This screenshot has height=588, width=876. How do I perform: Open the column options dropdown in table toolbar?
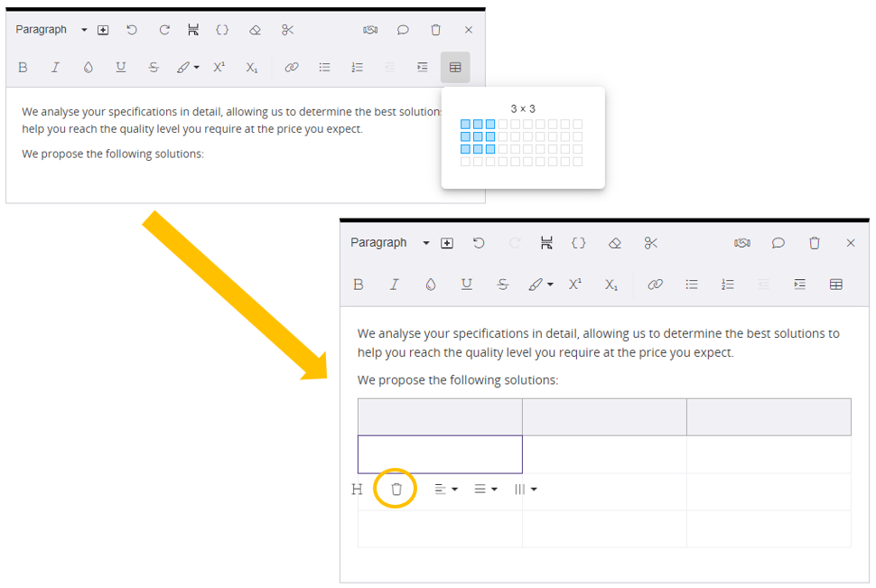tap(526, 489)
